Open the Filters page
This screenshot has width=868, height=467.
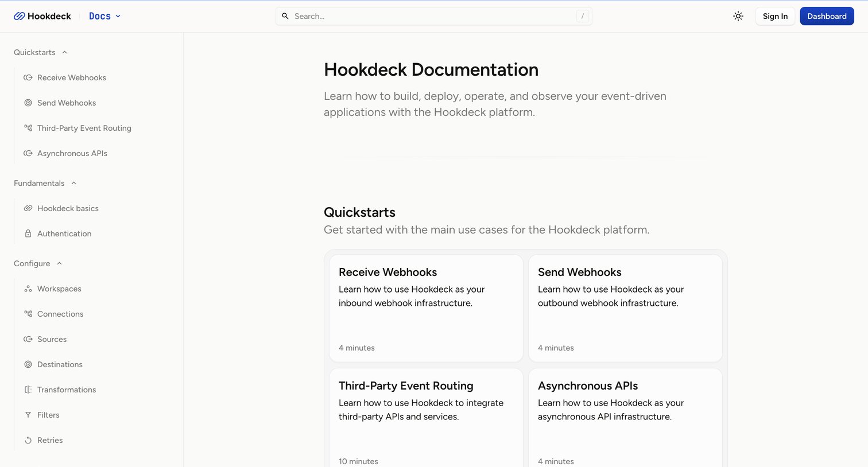[48, 415]
